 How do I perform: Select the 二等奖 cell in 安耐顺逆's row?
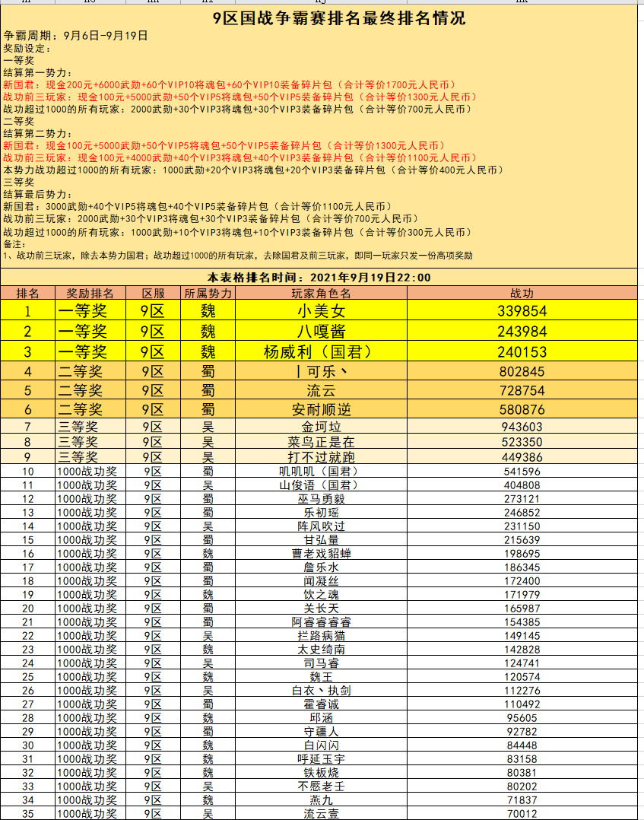(90, 409)
